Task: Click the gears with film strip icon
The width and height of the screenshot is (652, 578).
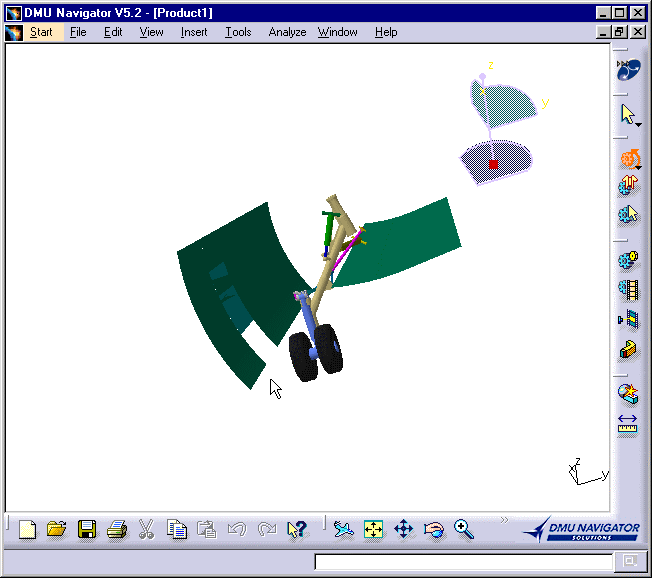Action: (x=628, y=290)
